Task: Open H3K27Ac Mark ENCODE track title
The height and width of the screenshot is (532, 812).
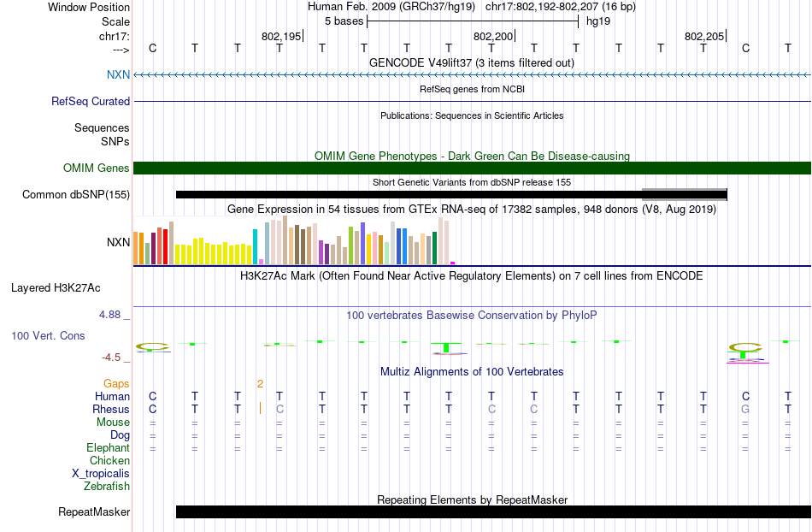Action: (472, 275)
